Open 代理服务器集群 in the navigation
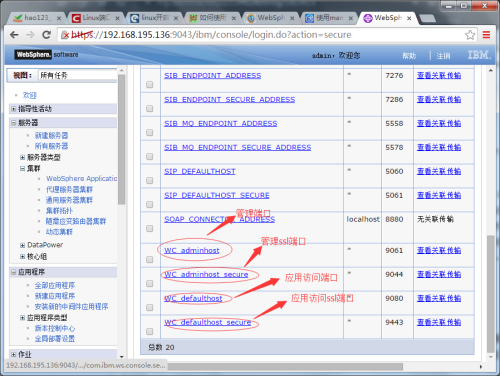This screenshot has width=500, height=376. pyautogui.click(x=69, y=190)
